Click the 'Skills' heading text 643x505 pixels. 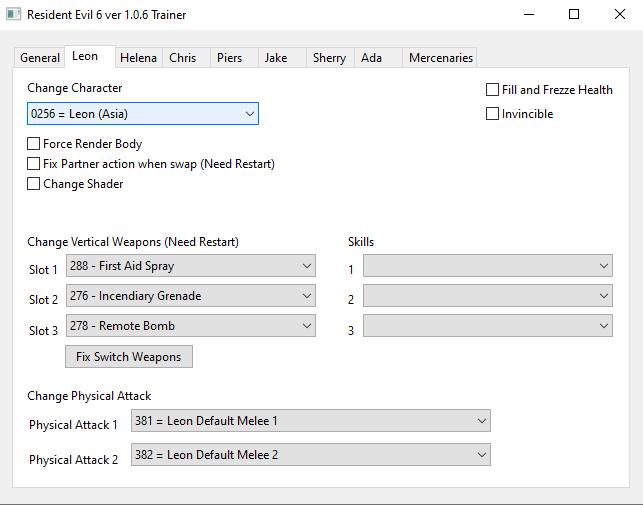click(361, 242)
